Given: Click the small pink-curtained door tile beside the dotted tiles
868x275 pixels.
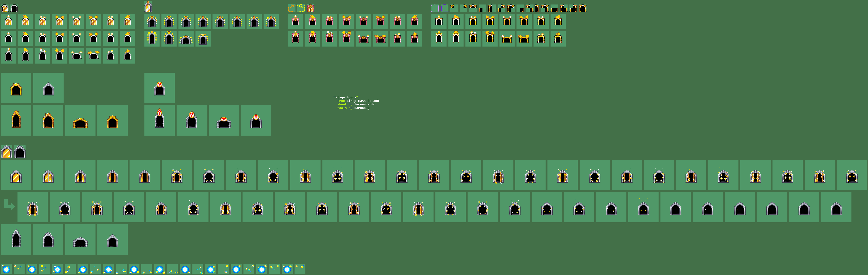Looking at the screenshot, I should pyautogui.click(x=311, y=9).
